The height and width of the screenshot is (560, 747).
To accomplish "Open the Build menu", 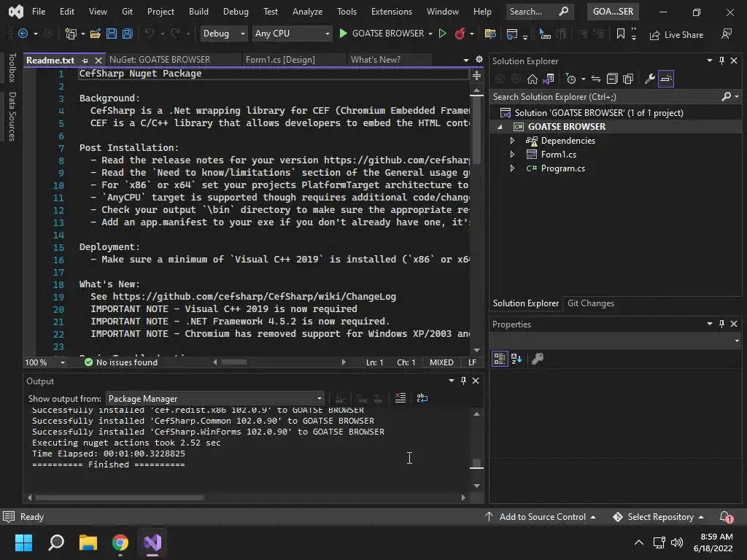I will coord(198,12).
